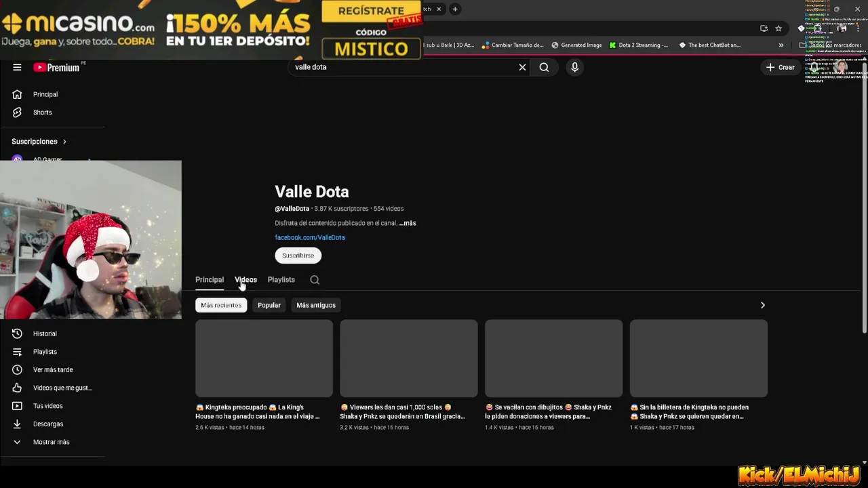Show next filter chips with right arrow
The height and width of the screenshot is (488, 868).
(762, 305)
